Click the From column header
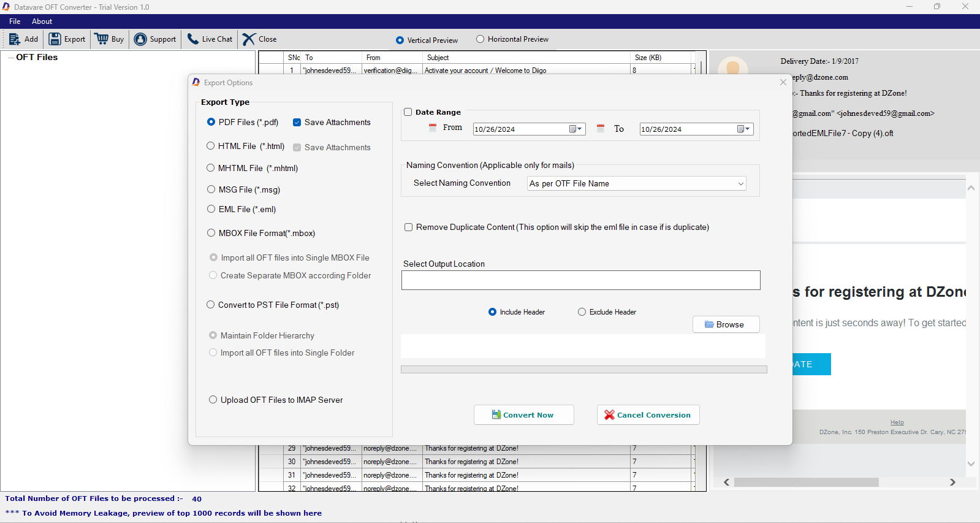This screenshot has width=980, height=523. click(392, 58)
